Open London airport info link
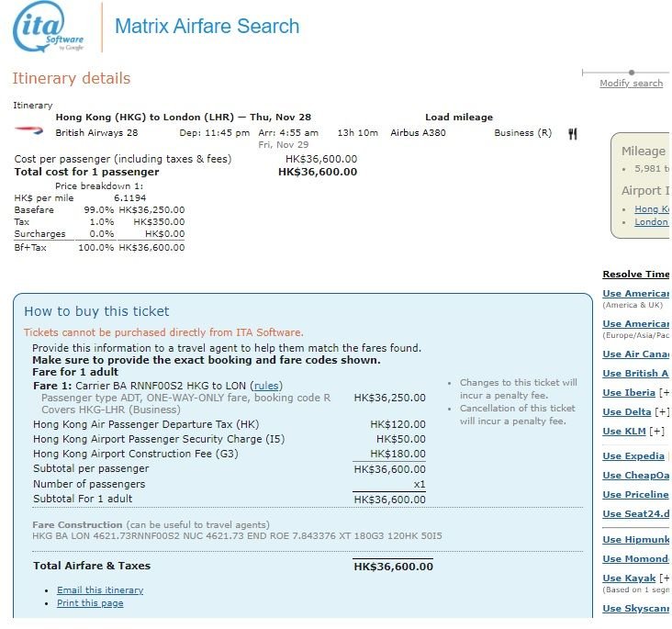Viewport: 672px width, 629px height. [x=652, y=222]
